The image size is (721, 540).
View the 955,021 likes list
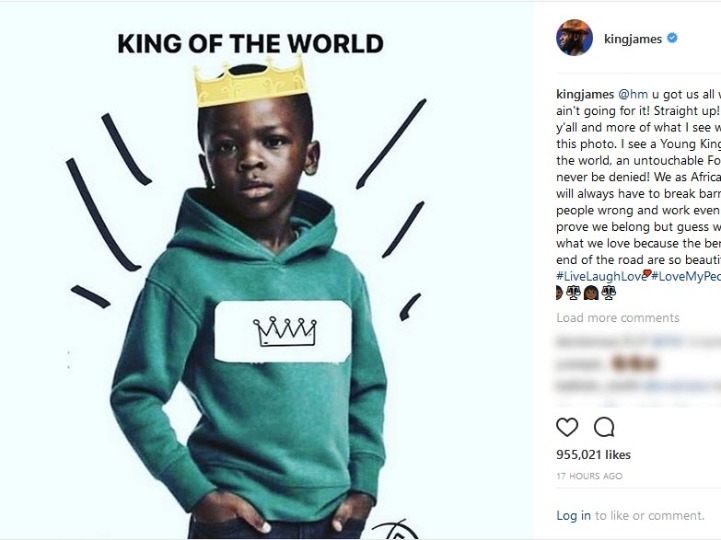pyautogui.click(x=593, y=455)
